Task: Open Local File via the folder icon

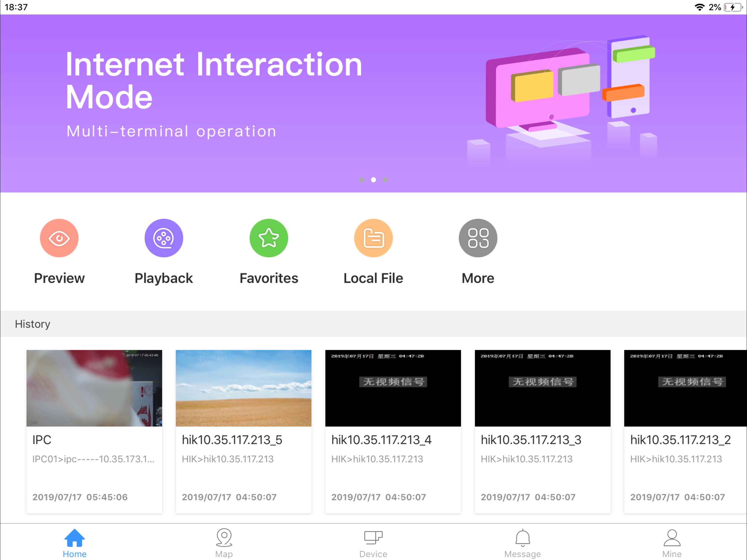Action: (x=373, y=238)
